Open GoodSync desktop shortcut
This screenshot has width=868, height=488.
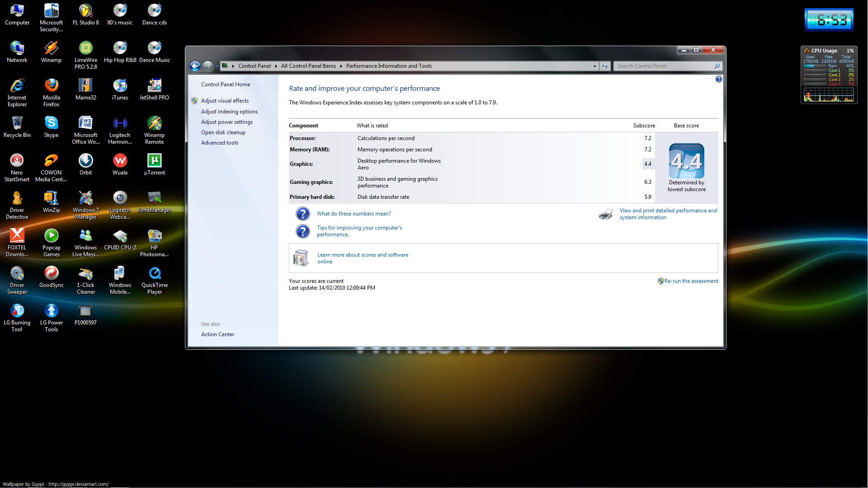tap(51, 277)
